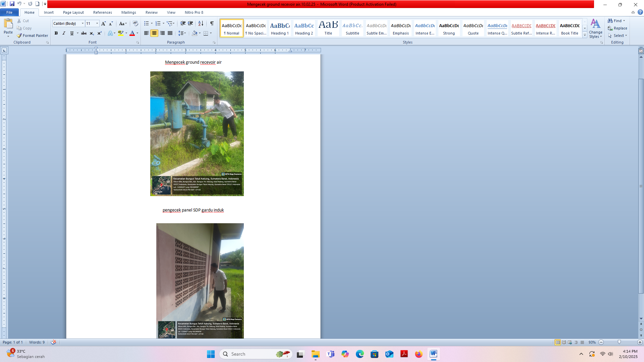
Task: Toggle show paragraph marks
Action: point(212,23)
